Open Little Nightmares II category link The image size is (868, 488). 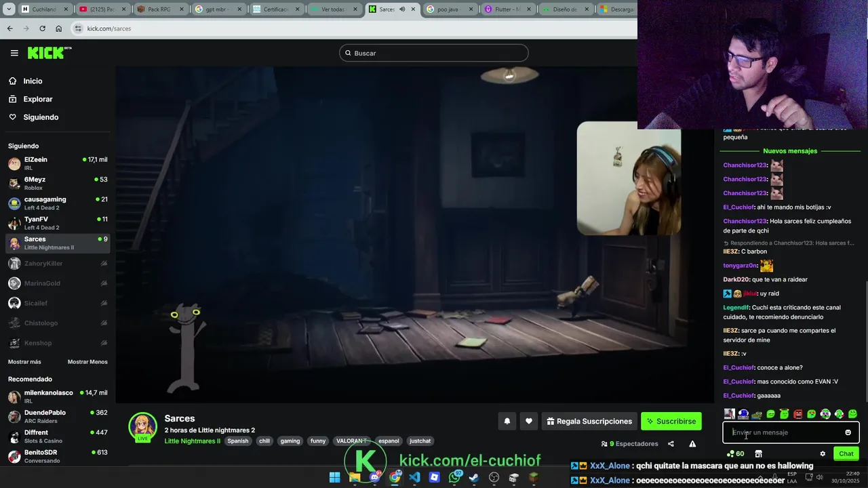tap(192, 441)
